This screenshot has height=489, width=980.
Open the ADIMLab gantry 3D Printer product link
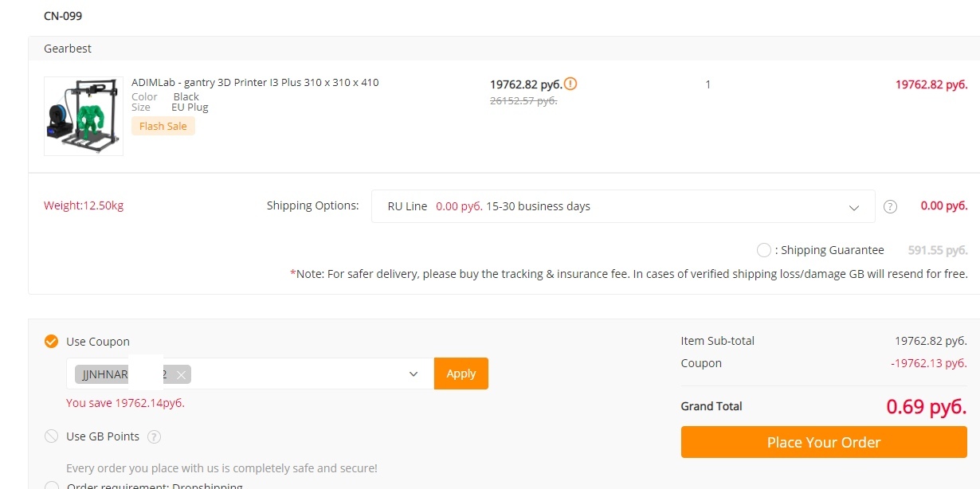255,83
